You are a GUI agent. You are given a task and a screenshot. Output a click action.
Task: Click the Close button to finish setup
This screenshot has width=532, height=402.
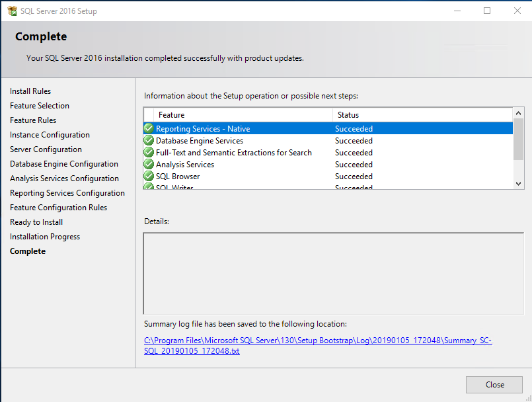[494, 384]
